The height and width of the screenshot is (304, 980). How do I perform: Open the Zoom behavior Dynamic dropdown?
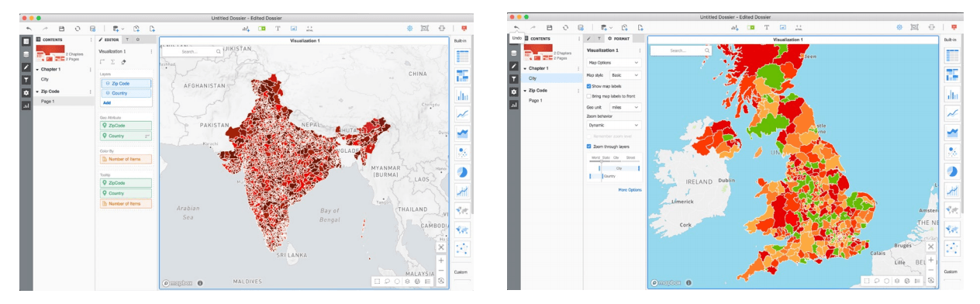pyautogui.click(x=613, y=125)
